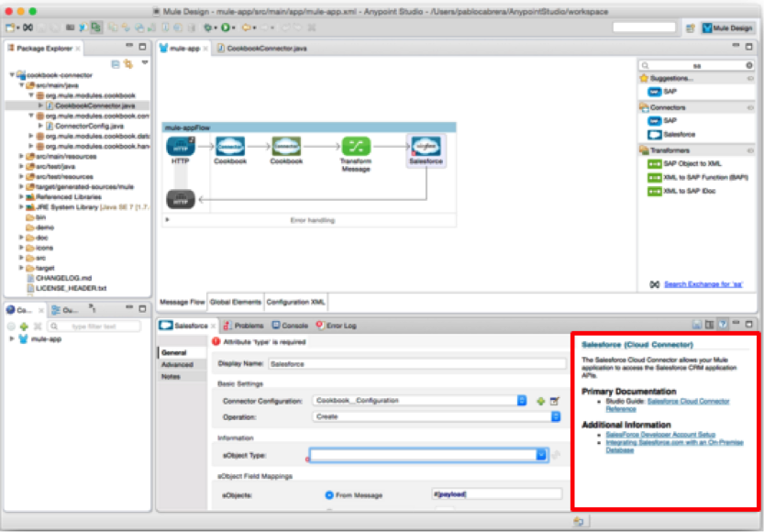Open the CookbookConnector.java tree item
Viewport: 764px width, 532px height.
(95, 105)
